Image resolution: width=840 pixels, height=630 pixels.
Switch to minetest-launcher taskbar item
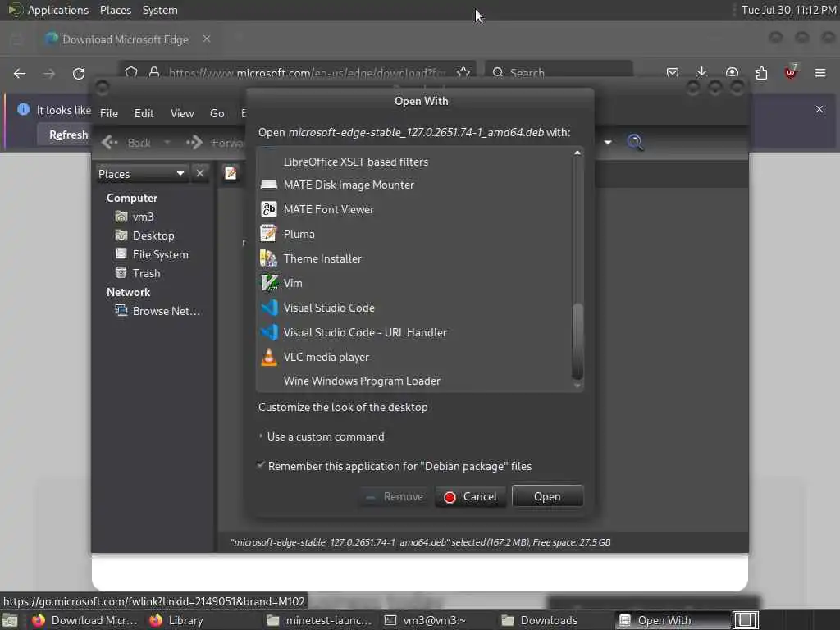[x=320, y=620]
